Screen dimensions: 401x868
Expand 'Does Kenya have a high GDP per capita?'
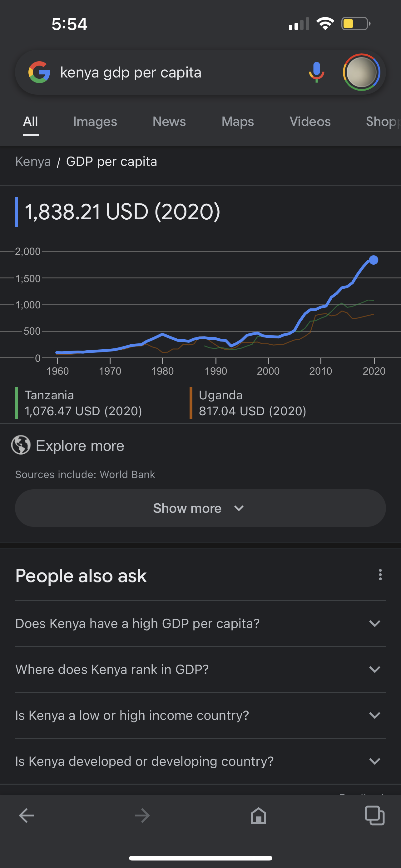tap(200, 623)
